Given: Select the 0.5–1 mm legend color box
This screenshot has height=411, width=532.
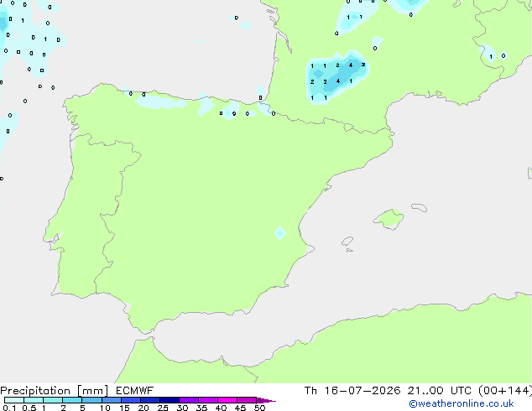Looking at the screenshot, I should (34, 400).
